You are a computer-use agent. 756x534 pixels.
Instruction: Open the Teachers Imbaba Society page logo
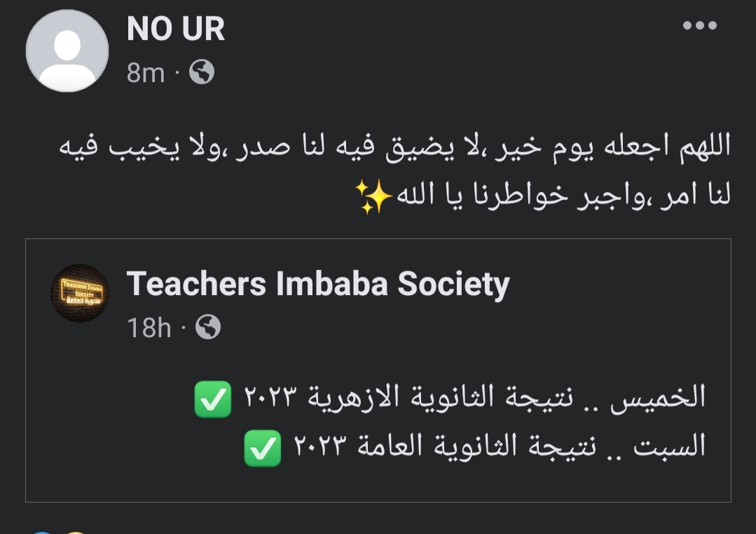click(x=80, y=293)
